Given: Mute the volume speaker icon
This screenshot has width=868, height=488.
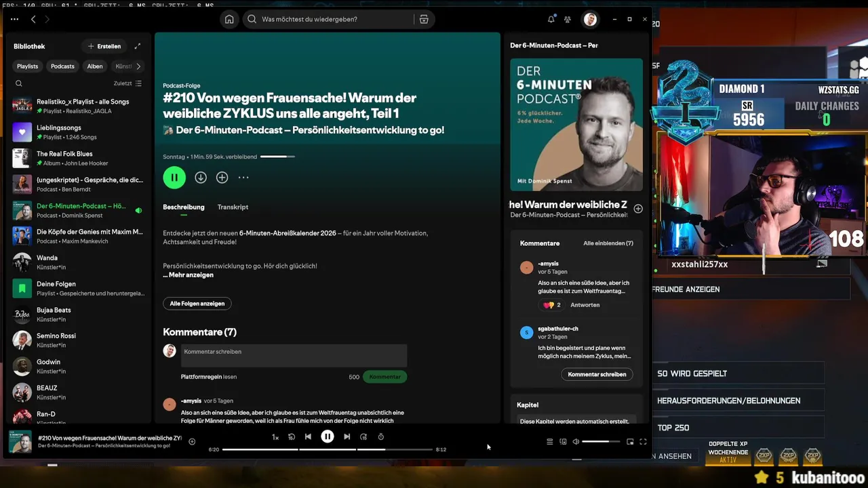Looking at the screenshot, I should coord(576,442).
